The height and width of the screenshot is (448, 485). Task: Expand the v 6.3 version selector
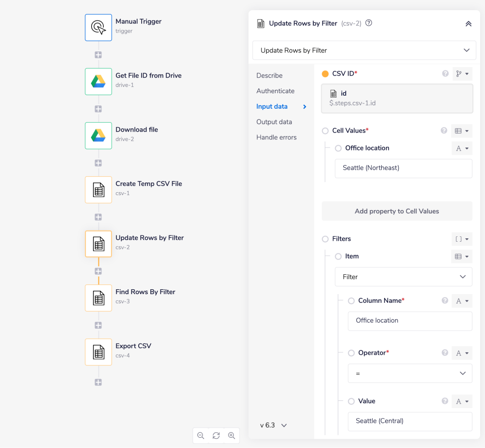(274, 425)
